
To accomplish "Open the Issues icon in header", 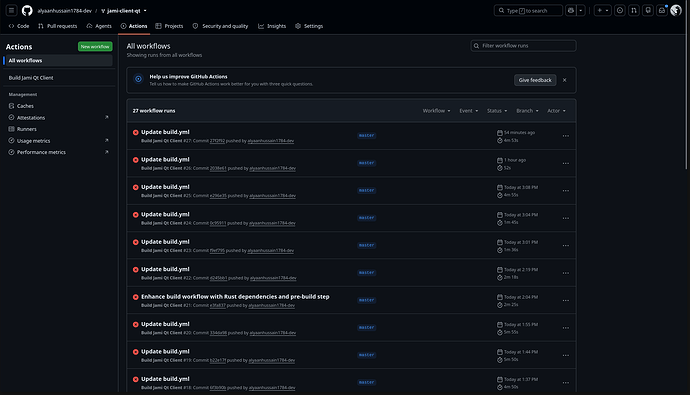I will tap(620, 10).
